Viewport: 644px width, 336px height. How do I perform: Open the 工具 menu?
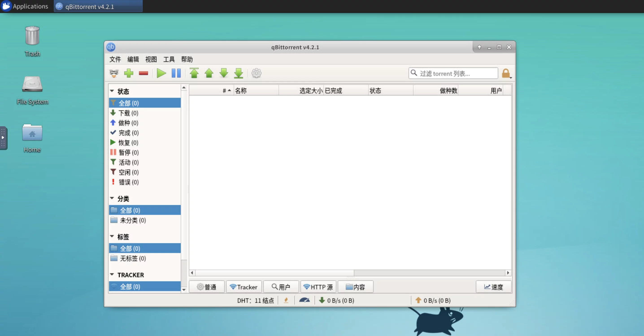[x=169, y=59]
